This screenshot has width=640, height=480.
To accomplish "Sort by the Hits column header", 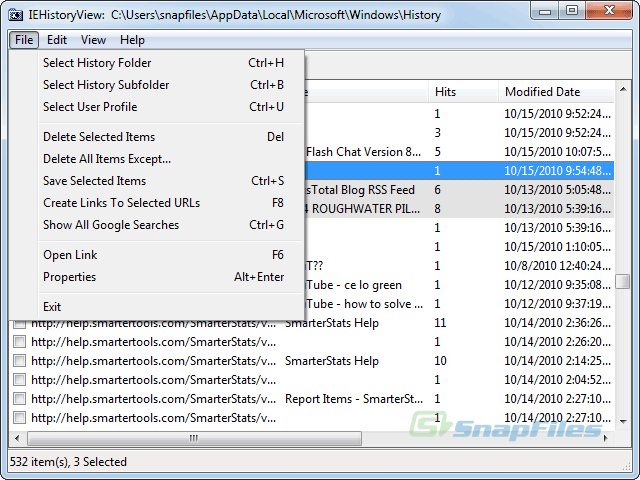I will click(463, 92).
